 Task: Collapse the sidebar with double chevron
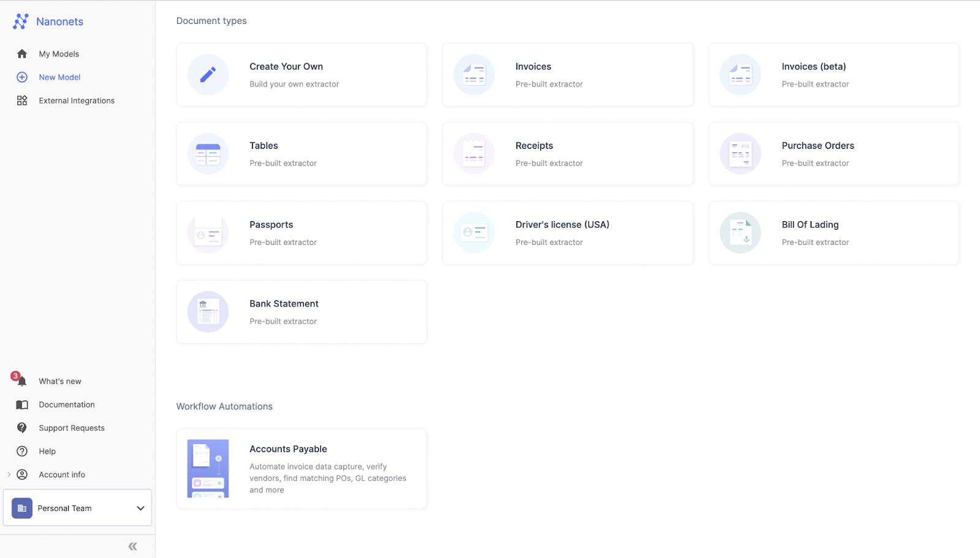[132, 546]
